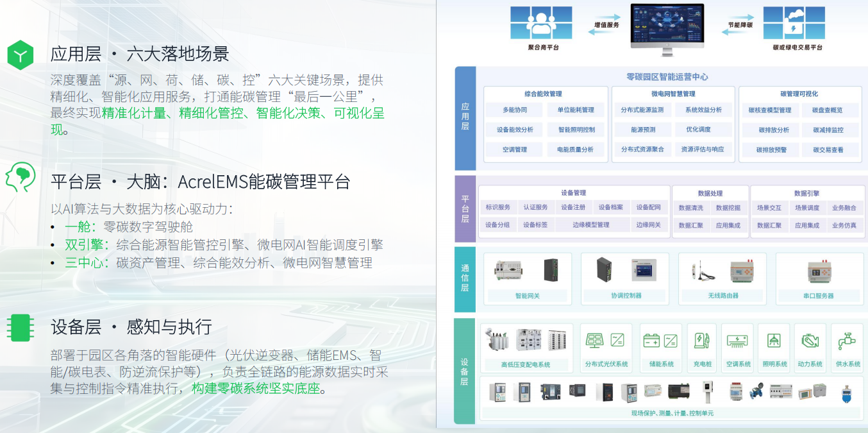Click the brain head platform layer icon

pyautogui.click(x=20, y=178)
